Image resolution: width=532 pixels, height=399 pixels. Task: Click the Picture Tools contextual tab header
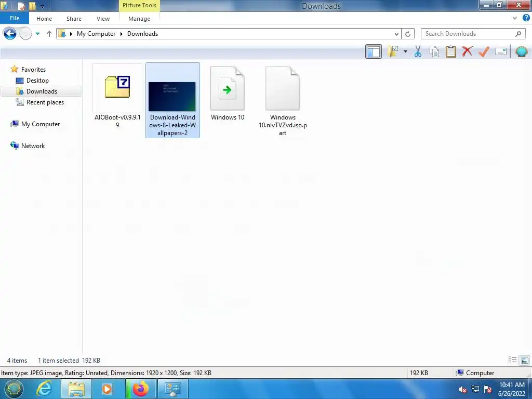pos(139,5)
